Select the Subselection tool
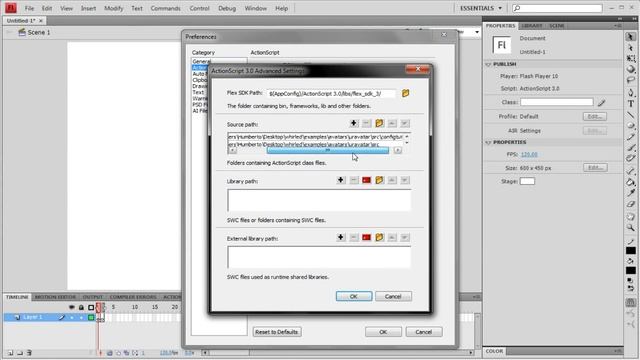The height and width of the screenshot is (360, 640). [631, 48]
